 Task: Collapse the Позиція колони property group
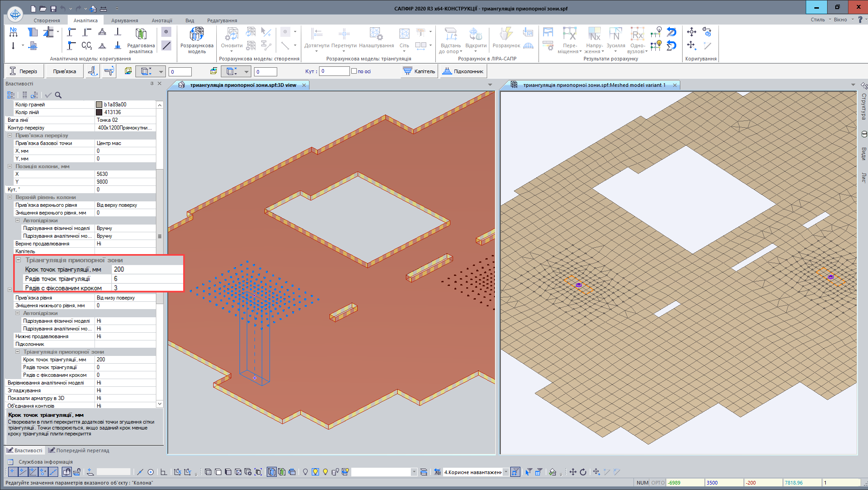click(x=10, y=166)
